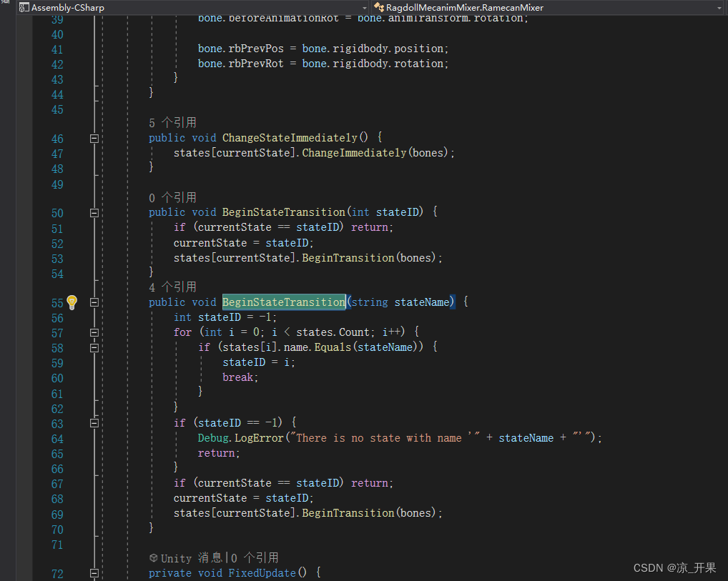
Task: Click the lightbulb quick actions icon
Action: [72, 302]
